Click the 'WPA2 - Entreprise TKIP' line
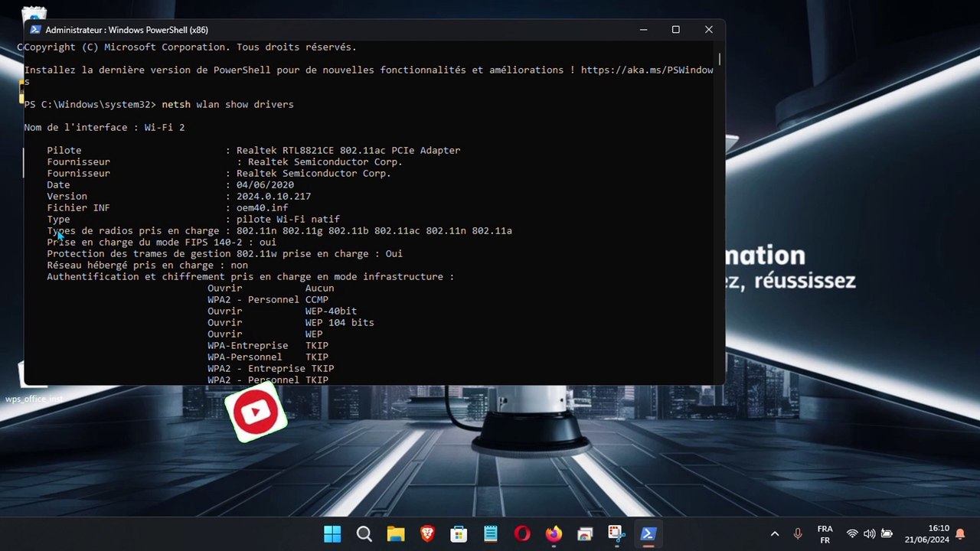Image resolution: width=980 pixels, height=551 pixels. tap(270, 369)
